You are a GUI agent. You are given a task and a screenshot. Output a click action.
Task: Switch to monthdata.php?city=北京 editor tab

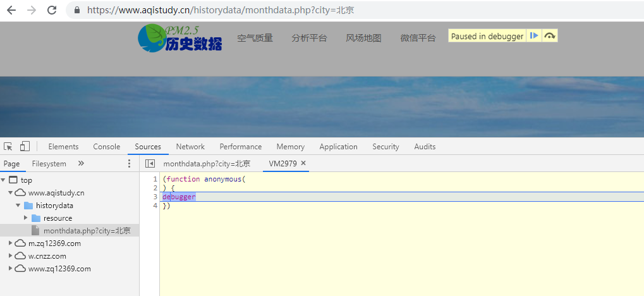[x=207, y=164]
